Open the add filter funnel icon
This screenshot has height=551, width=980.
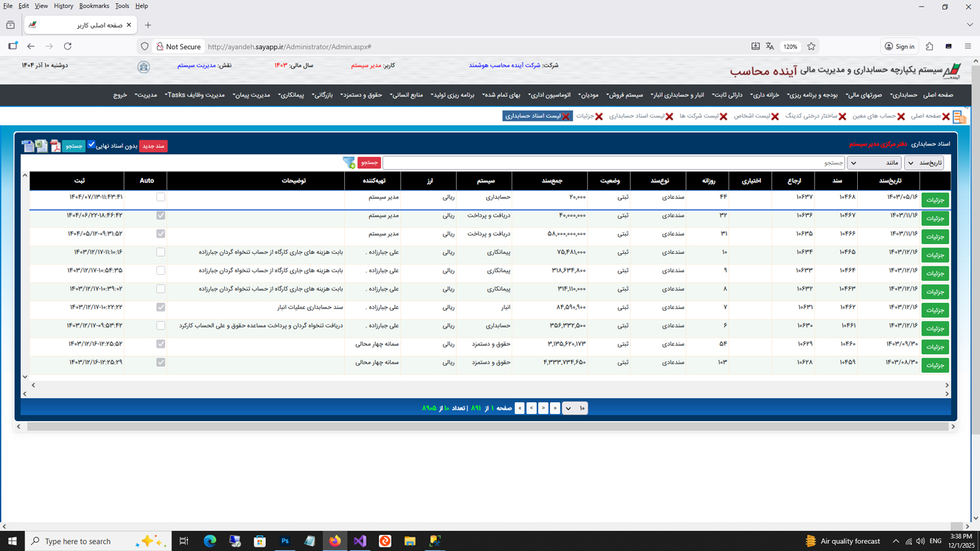[x=349, y=163]
